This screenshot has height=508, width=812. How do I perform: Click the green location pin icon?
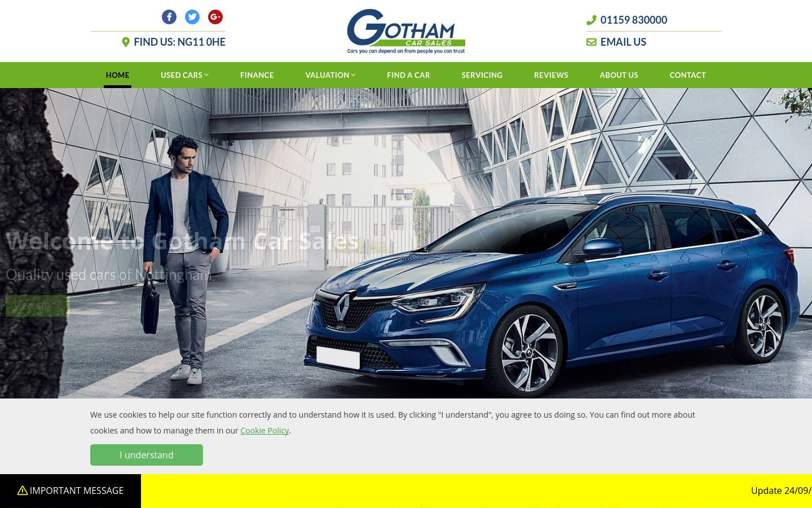click(126, 42)
